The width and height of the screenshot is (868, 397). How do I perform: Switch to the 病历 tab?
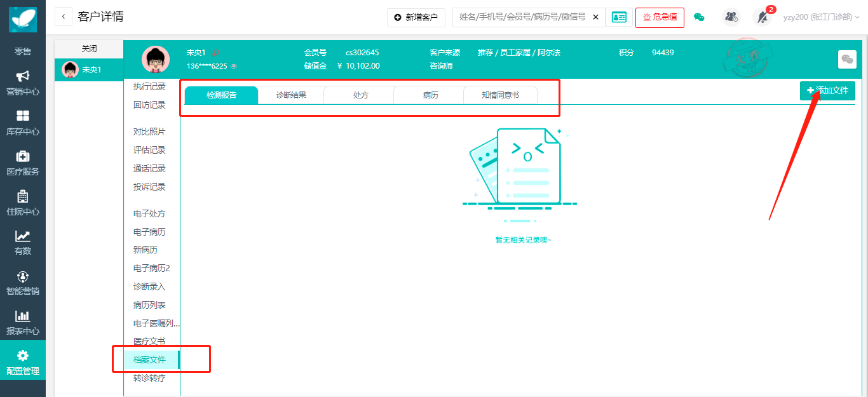tap(431, 95)
